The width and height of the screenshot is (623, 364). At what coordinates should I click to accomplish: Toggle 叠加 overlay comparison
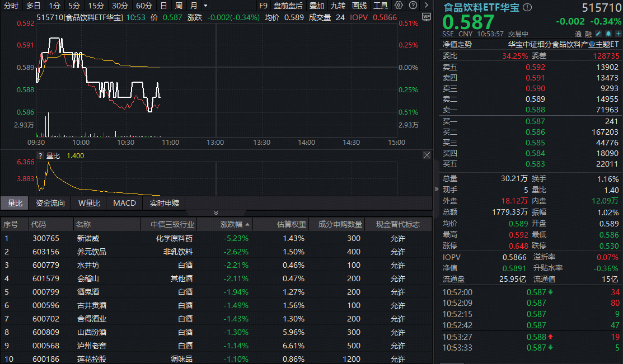pyautogui.click(x=316, y=6)
